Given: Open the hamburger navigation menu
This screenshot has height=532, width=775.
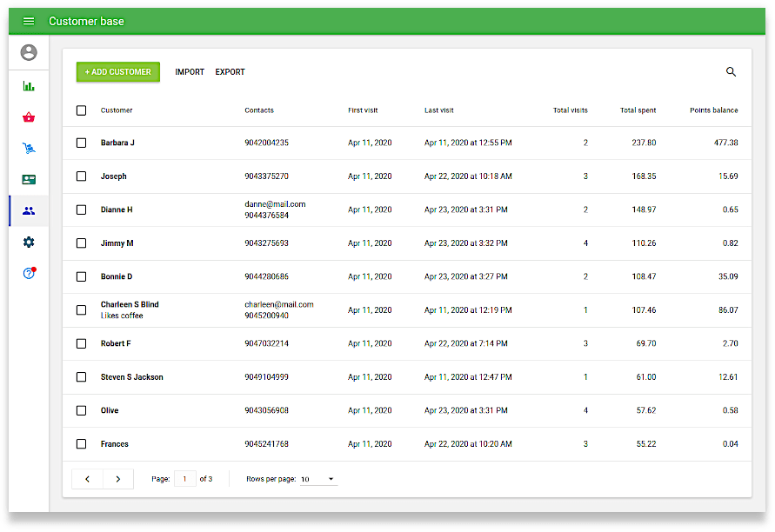Looking at the screenshot, I should click(x=29, y=21).
